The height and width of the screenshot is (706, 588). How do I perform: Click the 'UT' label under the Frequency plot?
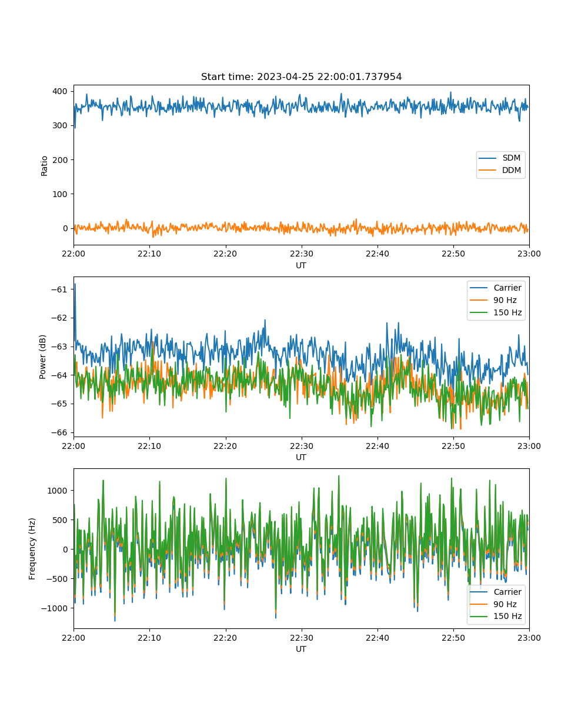tap(301, 649)
